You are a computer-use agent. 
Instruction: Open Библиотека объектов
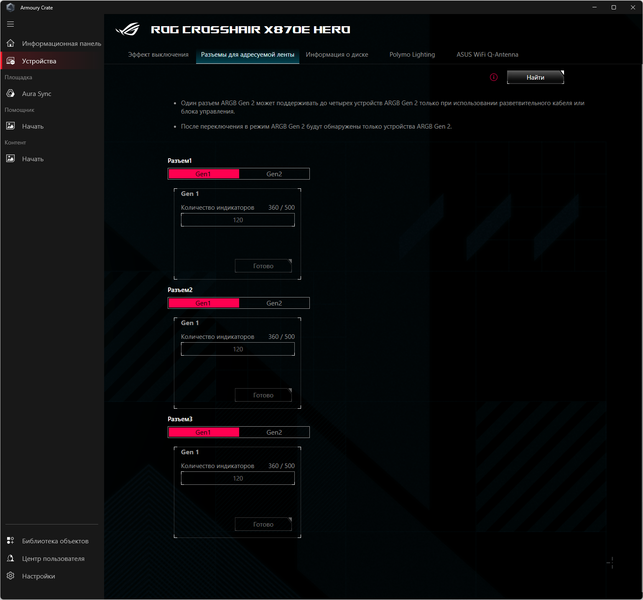click(x=52, y=541)
